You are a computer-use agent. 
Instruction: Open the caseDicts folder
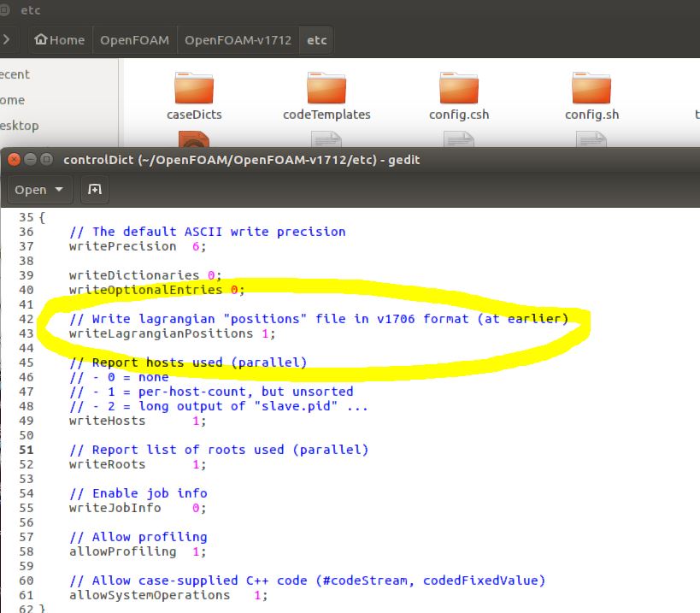(x=194, y=89)
